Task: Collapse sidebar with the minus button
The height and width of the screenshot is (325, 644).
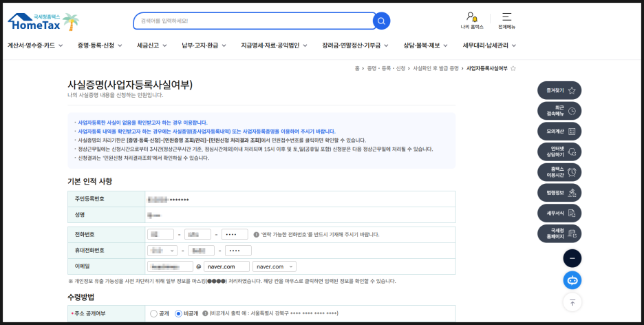Action: [x=572, y=258]
